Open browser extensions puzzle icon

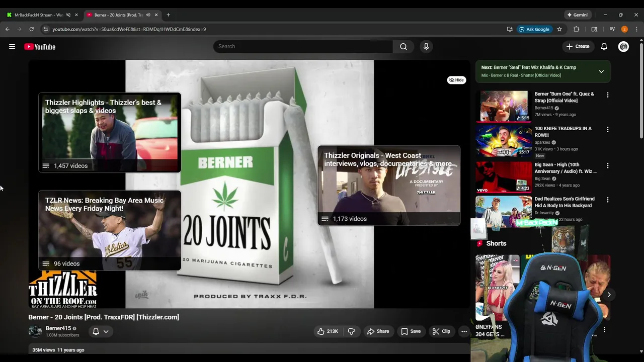(x=577, y=29)
